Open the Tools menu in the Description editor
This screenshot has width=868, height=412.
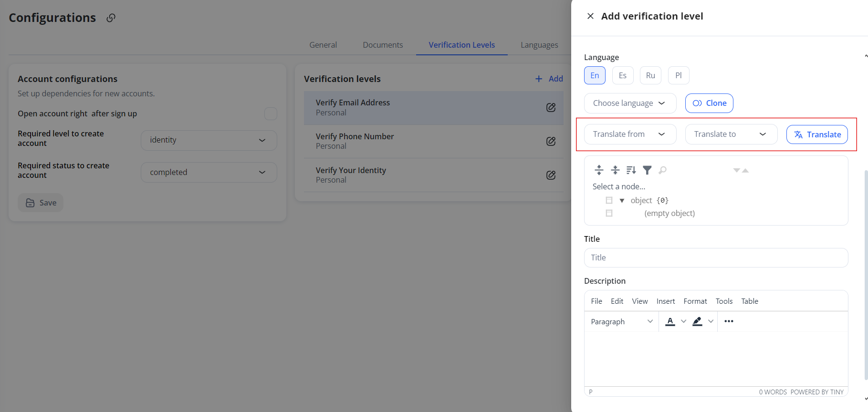pyautogui.click(x=724, y=301)
